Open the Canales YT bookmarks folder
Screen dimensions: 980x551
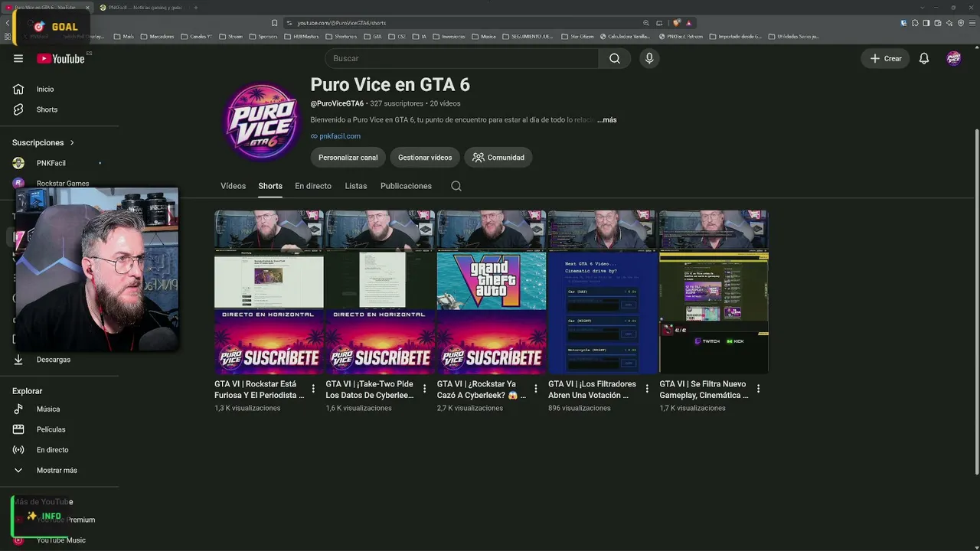click(196, 36)
